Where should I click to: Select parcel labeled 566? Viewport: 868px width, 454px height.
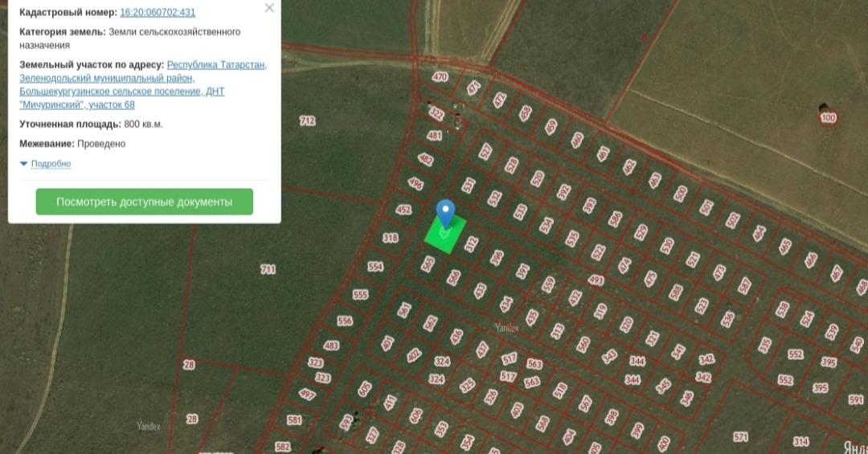tap(454, 277)
